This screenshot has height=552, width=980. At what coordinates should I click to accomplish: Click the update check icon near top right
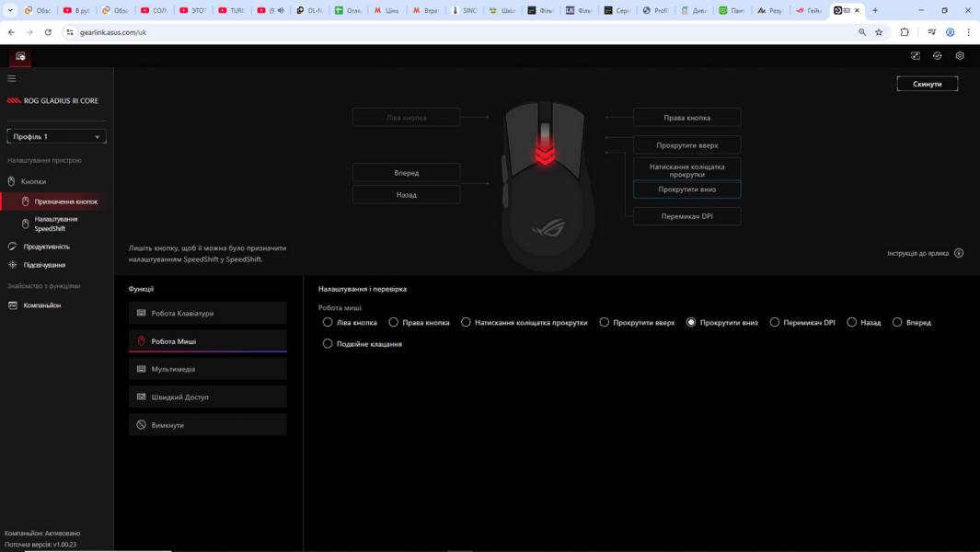pos(937,55)
